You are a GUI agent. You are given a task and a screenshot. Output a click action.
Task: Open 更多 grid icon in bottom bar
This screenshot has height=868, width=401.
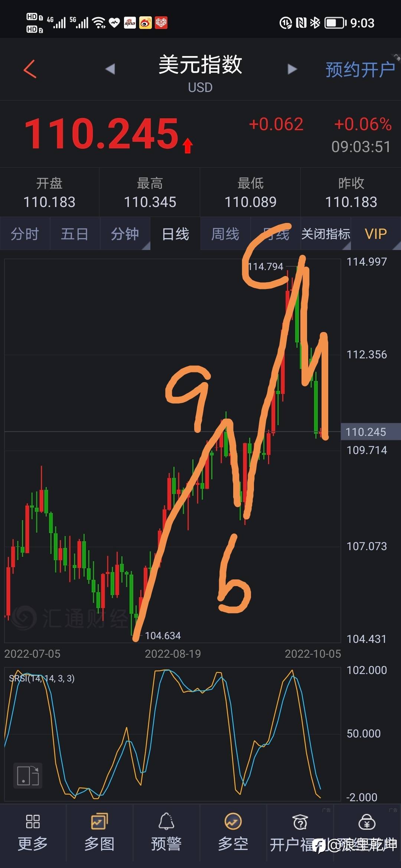pos(33,832)
